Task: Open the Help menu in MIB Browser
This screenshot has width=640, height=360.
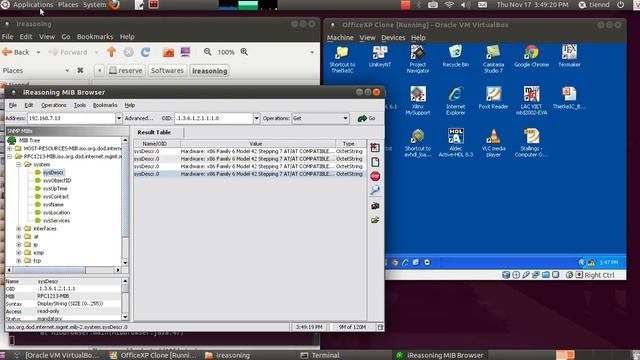Action: pyautogui.click(x=130, y=105)
